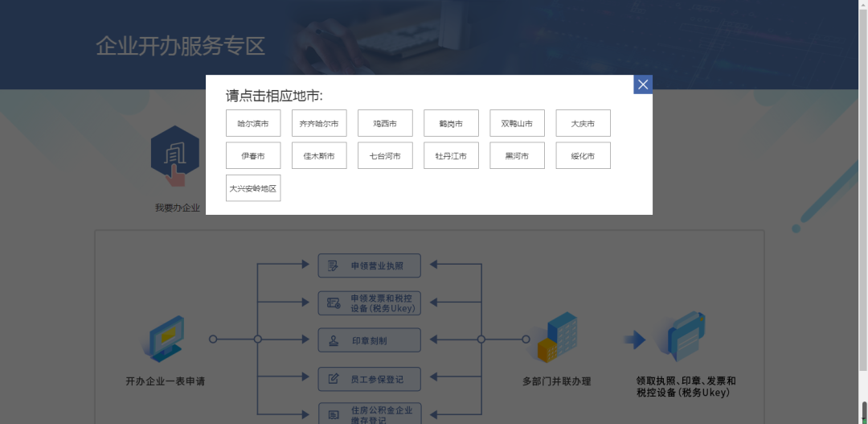
Task: Click the 申领营业执照 document icon
Action: 333,266
